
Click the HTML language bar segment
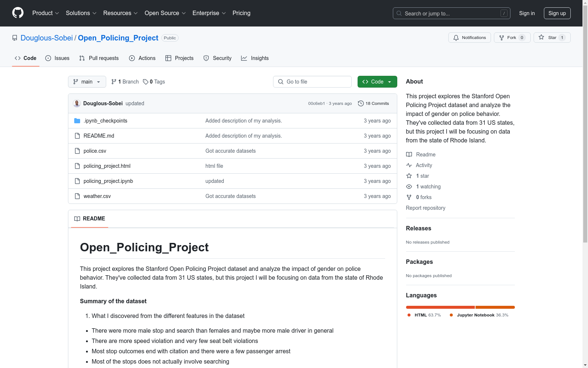point(440,307)
